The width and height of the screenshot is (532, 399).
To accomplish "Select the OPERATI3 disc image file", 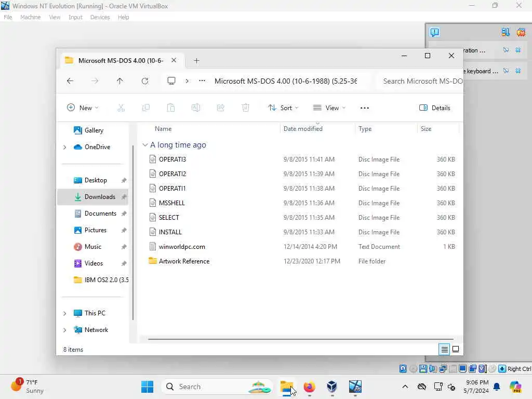I will pyautogui.click(x=172, y=159).
